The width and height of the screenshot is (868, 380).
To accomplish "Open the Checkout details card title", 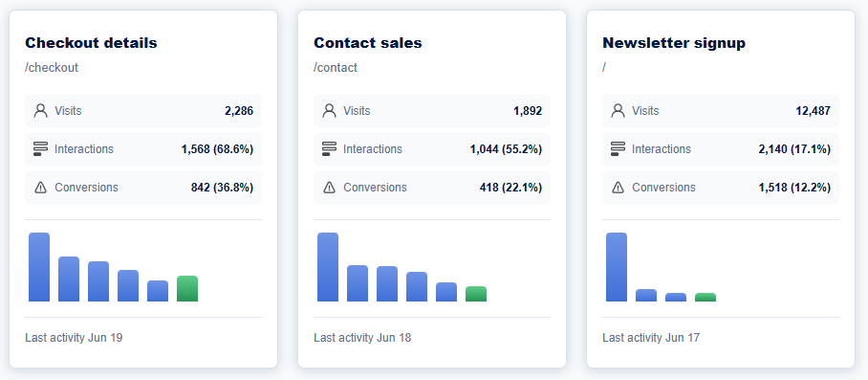I will pyautogui.click(x=91, y=43).
